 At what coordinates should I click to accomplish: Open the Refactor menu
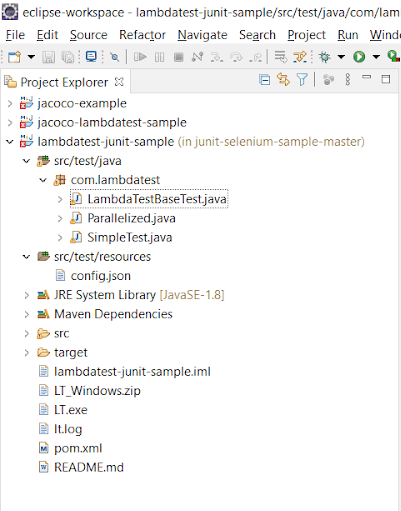pos(142,35)
